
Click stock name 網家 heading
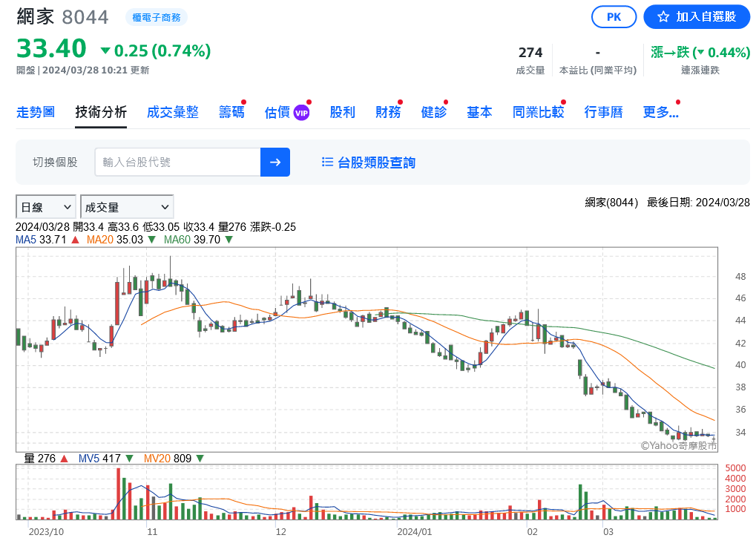tap(36, 16)
